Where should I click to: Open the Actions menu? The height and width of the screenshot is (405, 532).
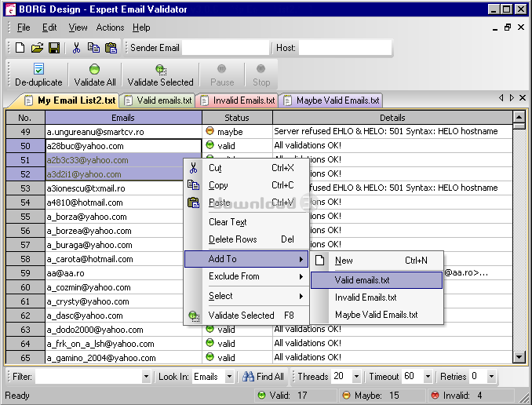[110, 27]
